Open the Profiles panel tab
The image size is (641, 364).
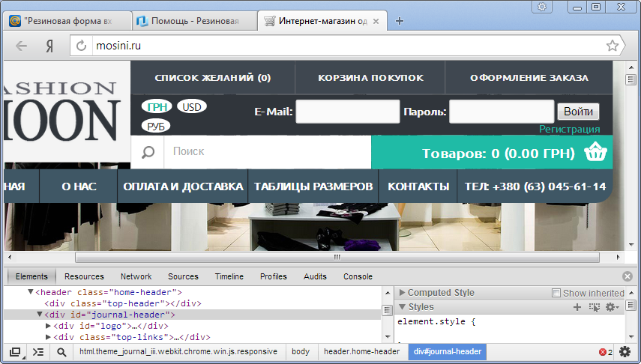274,276
